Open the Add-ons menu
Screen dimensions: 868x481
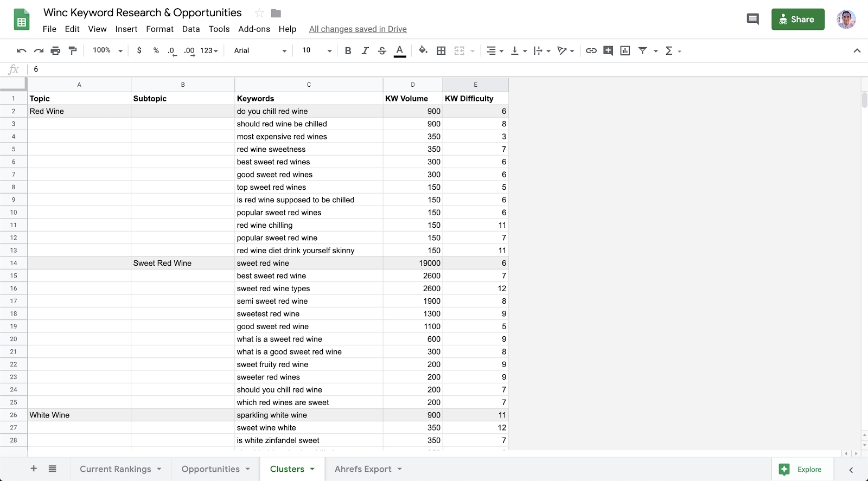(x=254, y=29)
